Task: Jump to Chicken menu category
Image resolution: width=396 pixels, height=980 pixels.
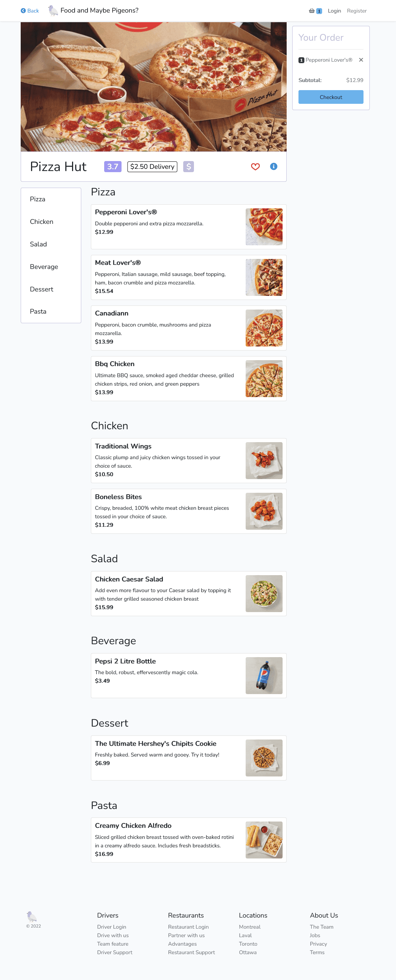Action: pos(41,221)
